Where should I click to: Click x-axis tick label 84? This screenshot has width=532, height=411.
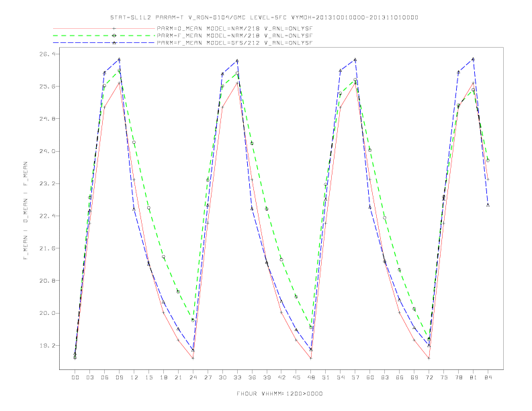pos(488,377)
